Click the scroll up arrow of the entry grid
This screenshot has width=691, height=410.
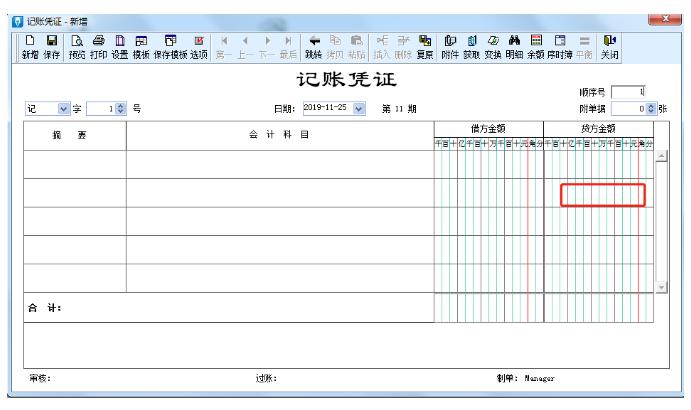[661, 156]
